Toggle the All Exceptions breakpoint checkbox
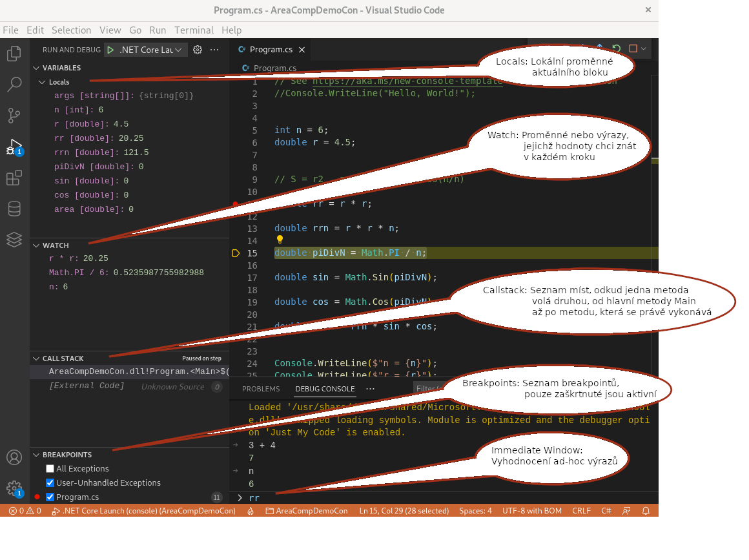749x560 pixels. (x=50, y=469)
